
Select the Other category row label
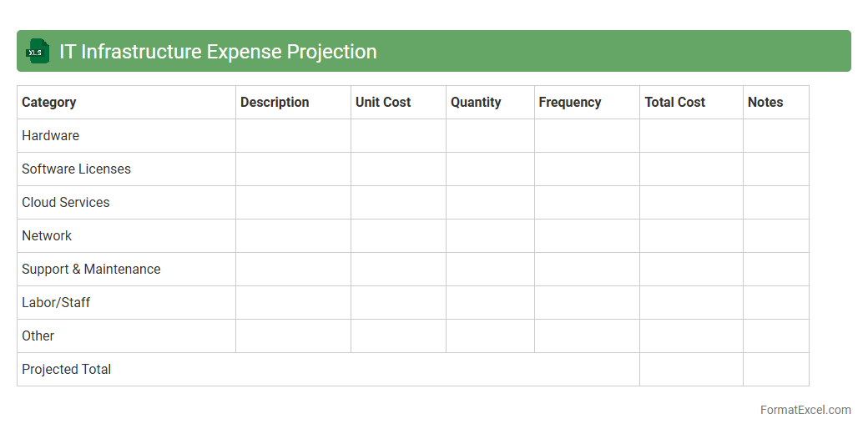pos(38,336)
